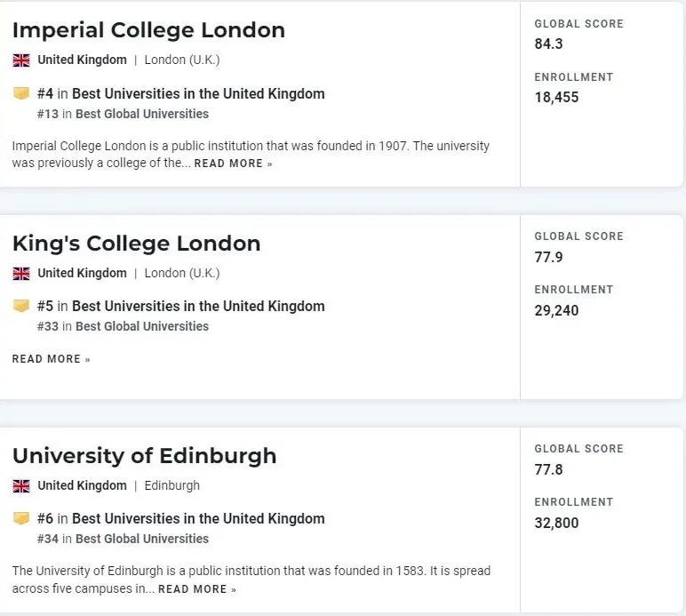Open the King's College London title link

pyautogui.click(x=137, y=244)
